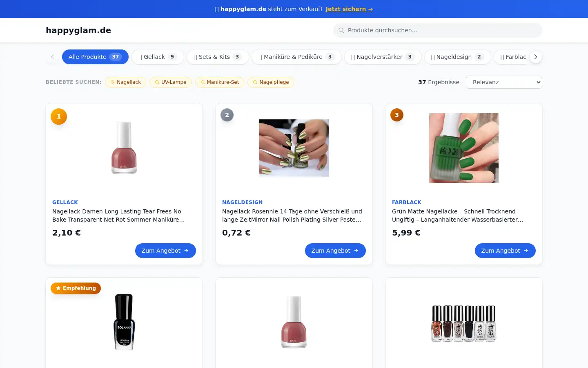Click magnifier icon in Nagelpflege chip

255,82
